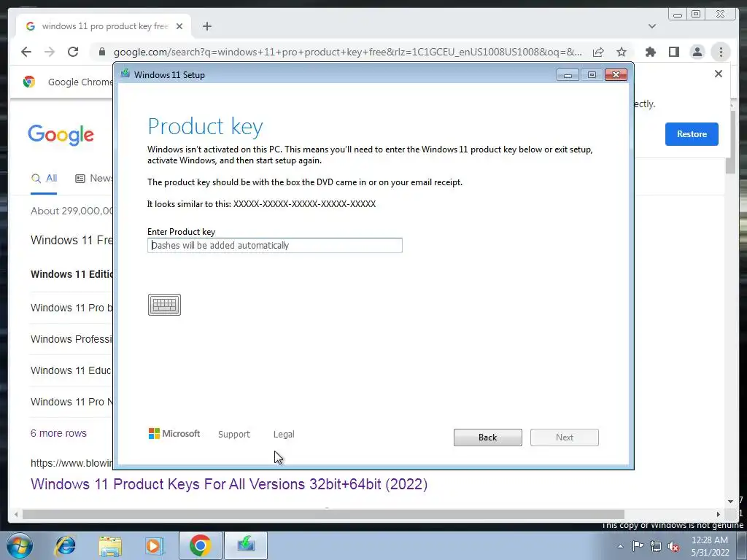Click the Google Chrome icon in the infobar

coord(29,82)
